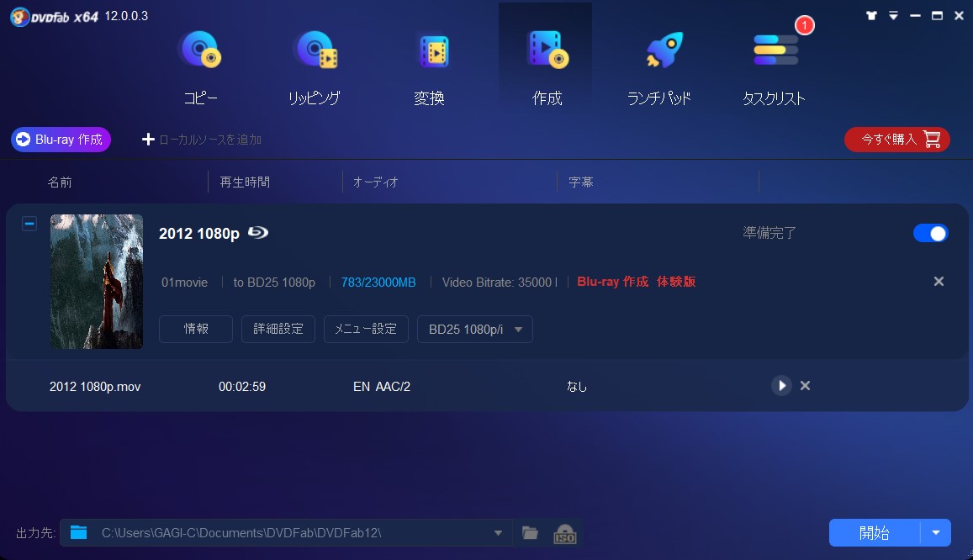This screenshot has width=973, height=560.
Task: Add a local source with the plus icon
Action: 148,140
